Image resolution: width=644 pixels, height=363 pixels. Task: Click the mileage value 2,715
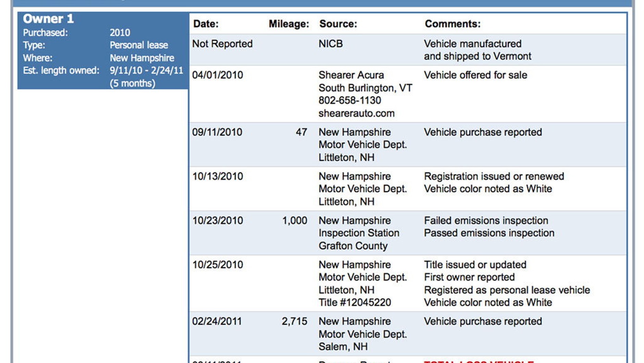(x=294, y=321)
